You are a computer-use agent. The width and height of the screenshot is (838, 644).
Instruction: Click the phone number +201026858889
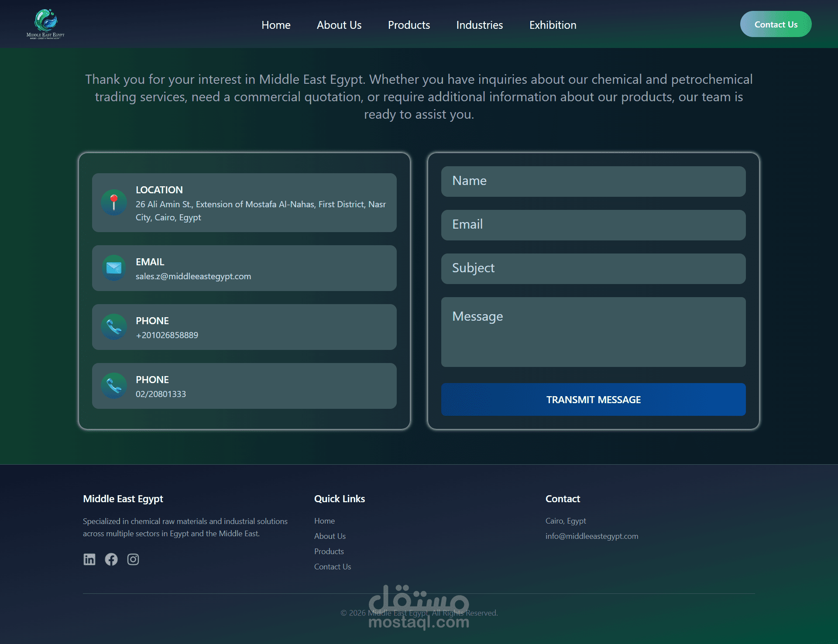[x=167, y=335]
